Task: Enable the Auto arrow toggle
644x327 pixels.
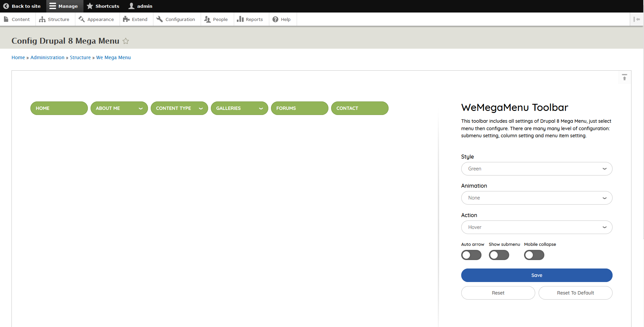Action: coord(471,255)
